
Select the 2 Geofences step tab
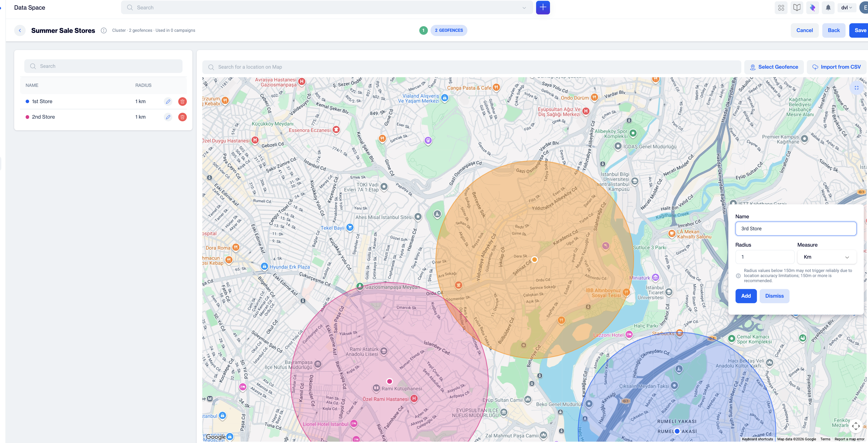click(449, 30)
